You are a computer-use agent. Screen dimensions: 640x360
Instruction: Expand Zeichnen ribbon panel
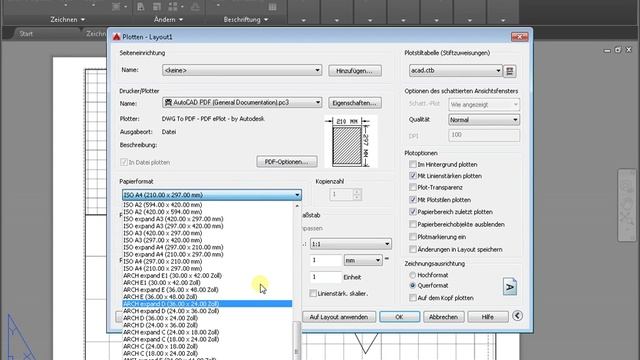[x=67, y=20]
